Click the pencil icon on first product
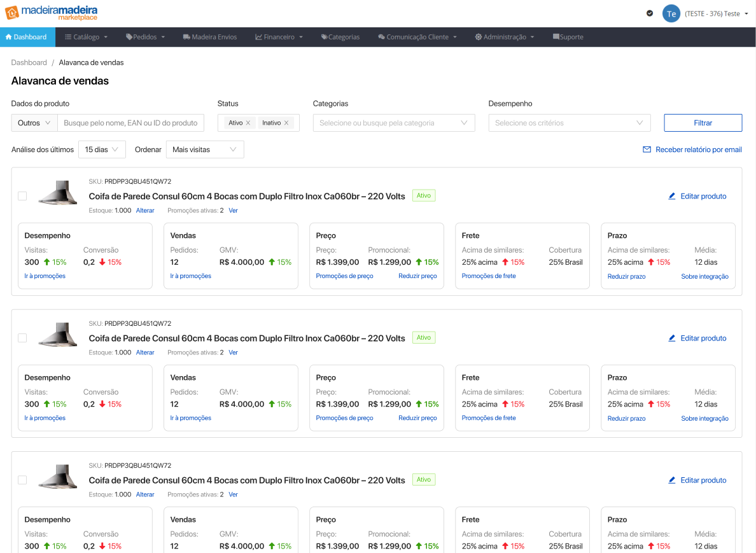 point(672,196)
